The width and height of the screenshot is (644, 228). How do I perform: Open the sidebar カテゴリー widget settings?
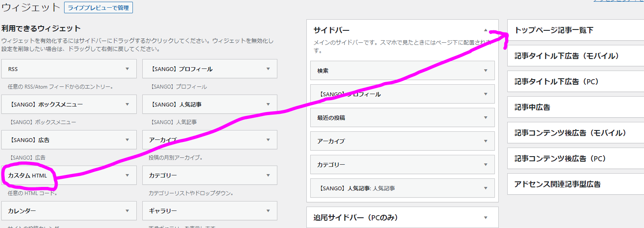(403, 165)
